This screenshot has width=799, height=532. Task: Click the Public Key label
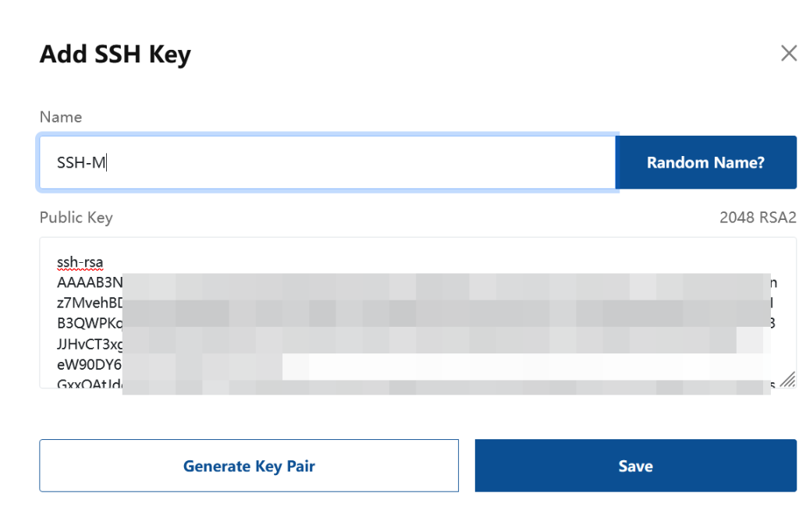76,218
